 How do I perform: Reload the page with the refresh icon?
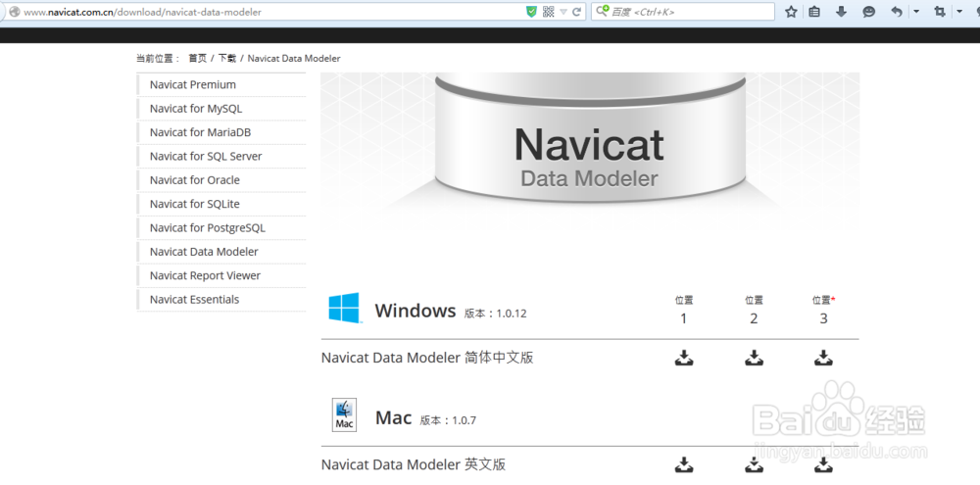click(576, 11)
